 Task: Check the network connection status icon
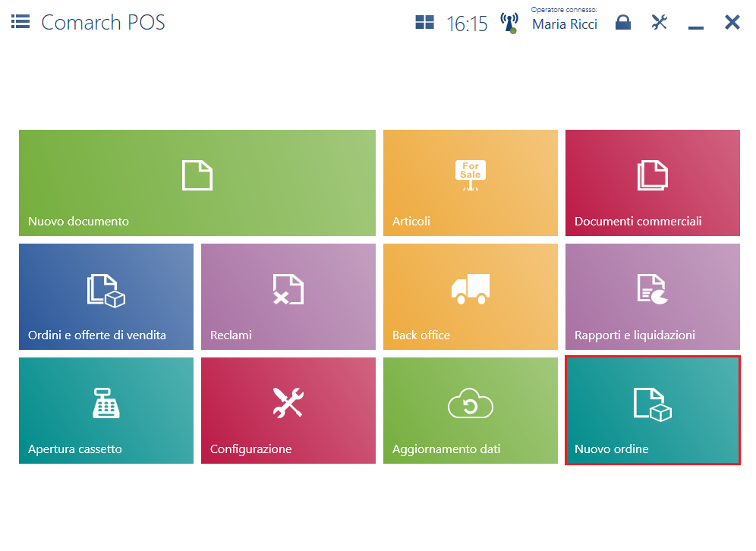509,23
